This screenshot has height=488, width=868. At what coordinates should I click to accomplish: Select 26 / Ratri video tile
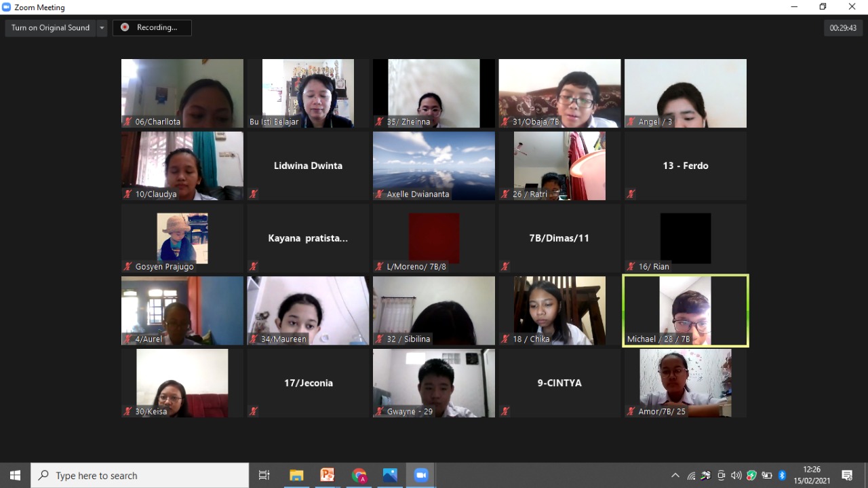559,166
